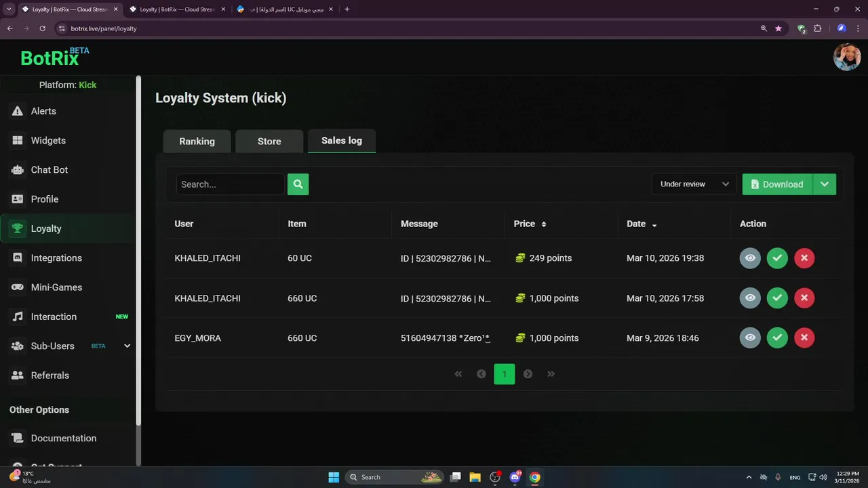Screen dimensions: 868x488
Task: Open Chrome from the taskbar
Action: click(x=534, y=477)
